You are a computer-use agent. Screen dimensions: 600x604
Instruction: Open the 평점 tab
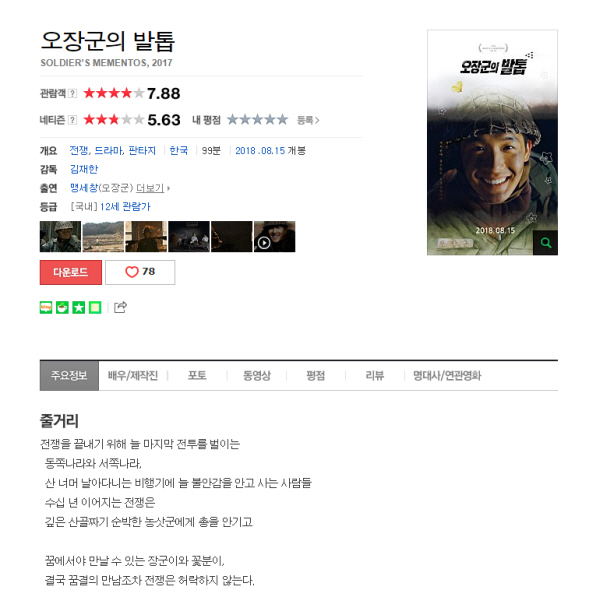point(316,376)
